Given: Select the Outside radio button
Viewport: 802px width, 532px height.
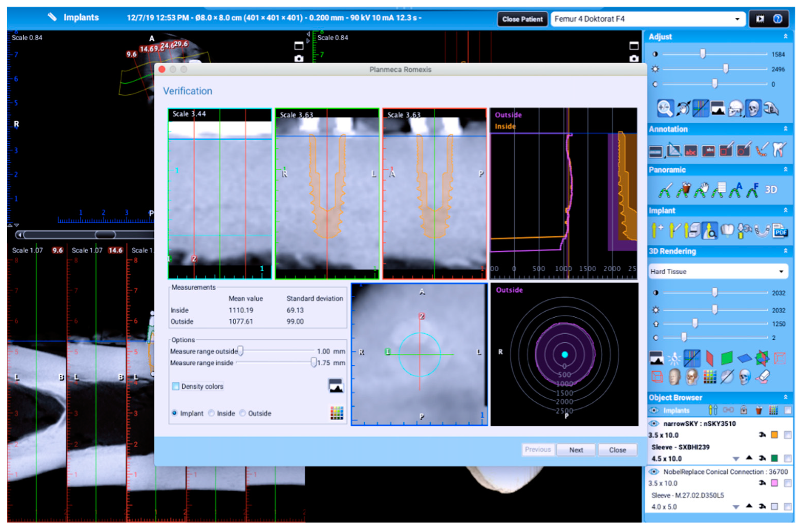Looking at the screenshot, I should [x=243, y=413].
